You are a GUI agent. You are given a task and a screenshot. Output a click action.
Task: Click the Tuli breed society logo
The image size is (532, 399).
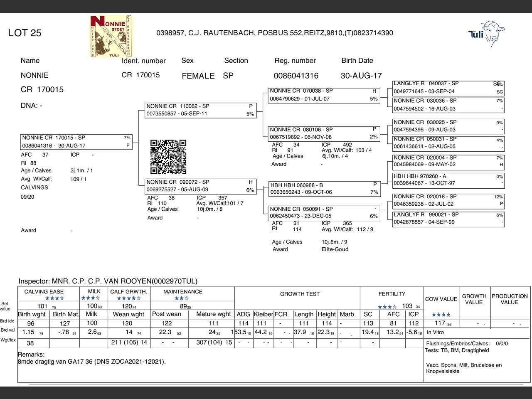click(x=486, y=33)
